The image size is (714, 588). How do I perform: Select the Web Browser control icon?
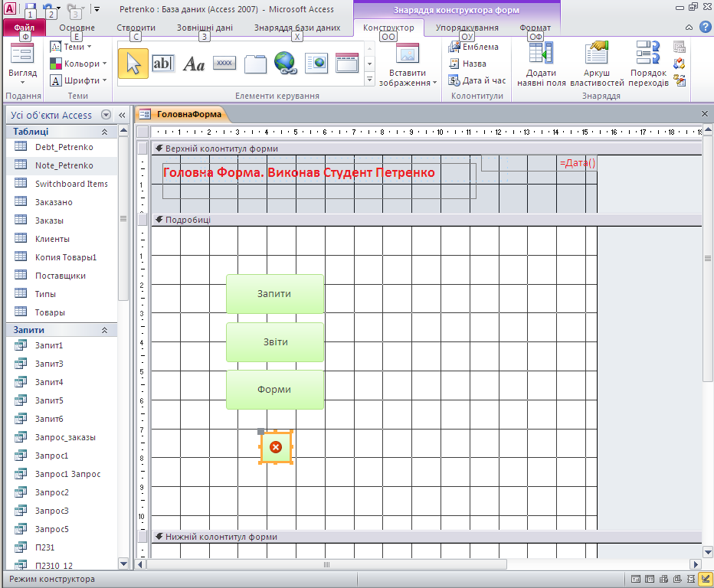point(316,63)
